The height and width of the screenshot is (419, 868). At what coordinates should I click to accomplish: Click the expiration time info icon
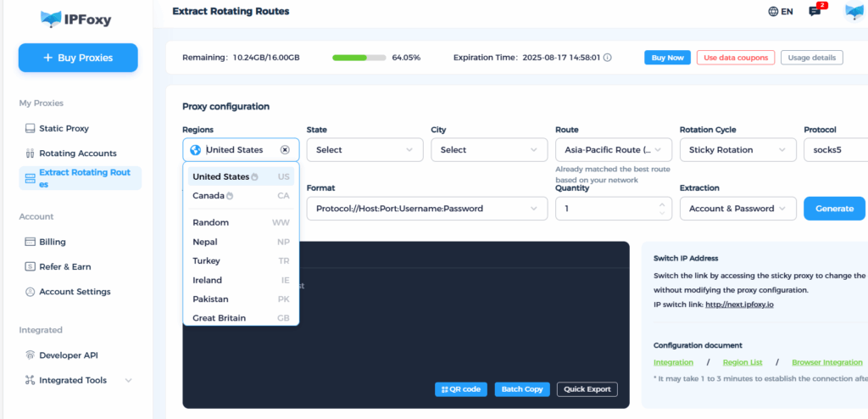(607, 58)
